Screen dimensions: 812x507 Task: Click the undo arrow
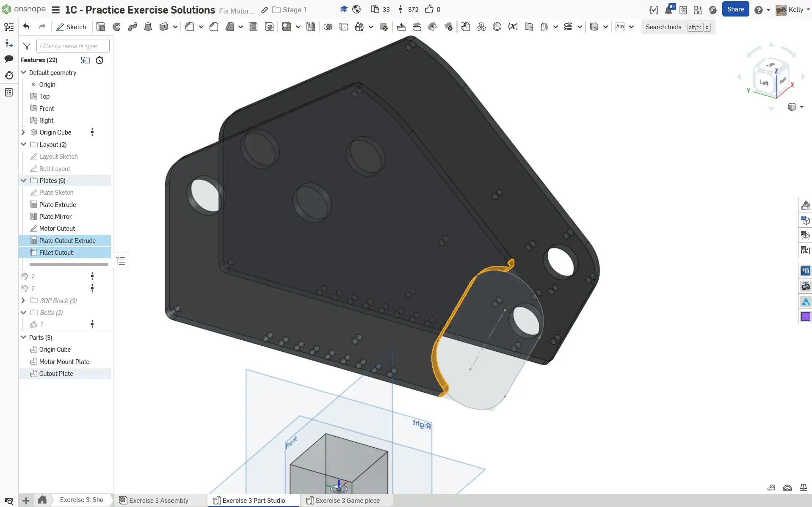(x=26, y=27)
